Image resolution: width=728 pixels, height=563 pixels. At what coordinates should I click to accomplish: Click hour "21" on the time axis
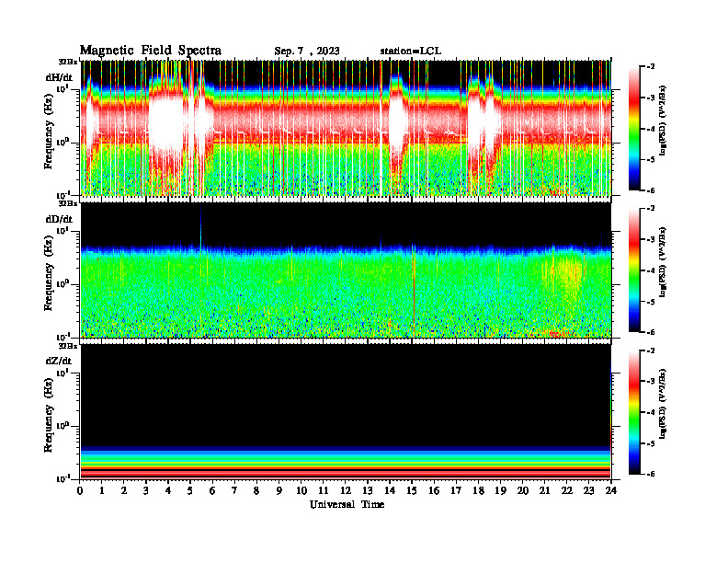(x=544, y=490)
